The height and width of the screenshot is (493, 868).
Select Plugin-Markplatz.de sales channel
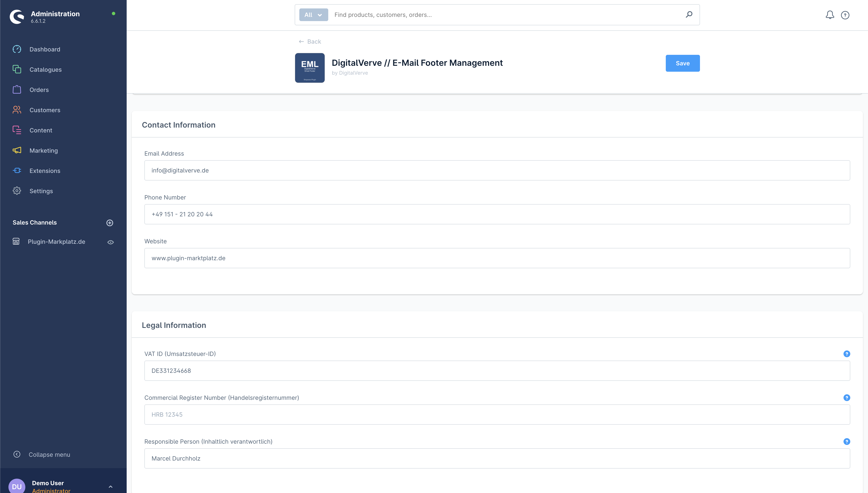pyautogui.click(x=56, y=241)
